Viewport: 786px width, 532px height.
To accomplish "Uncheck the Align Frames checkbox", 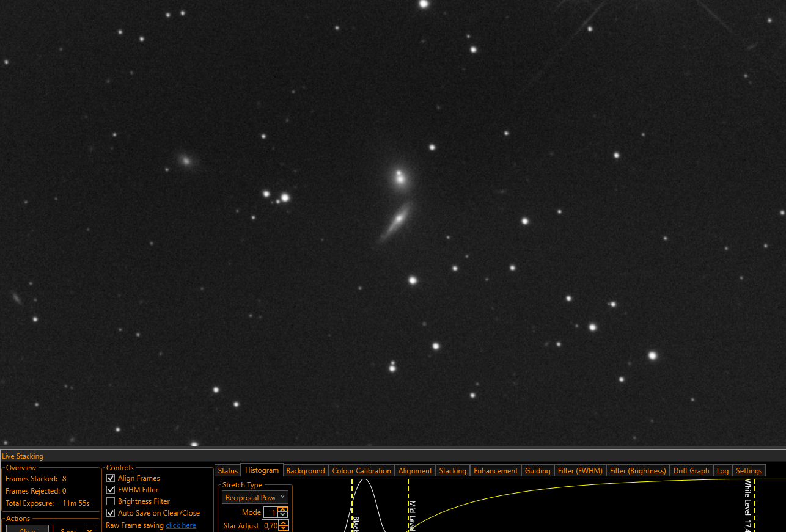I will point(111,478).
